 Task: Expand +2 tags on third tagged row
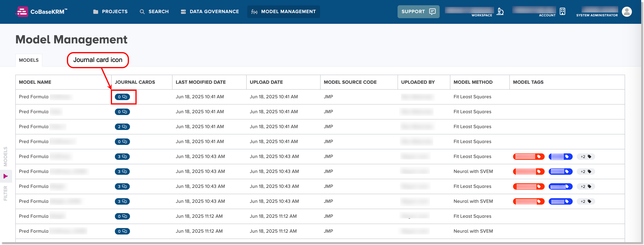(586, 187)
